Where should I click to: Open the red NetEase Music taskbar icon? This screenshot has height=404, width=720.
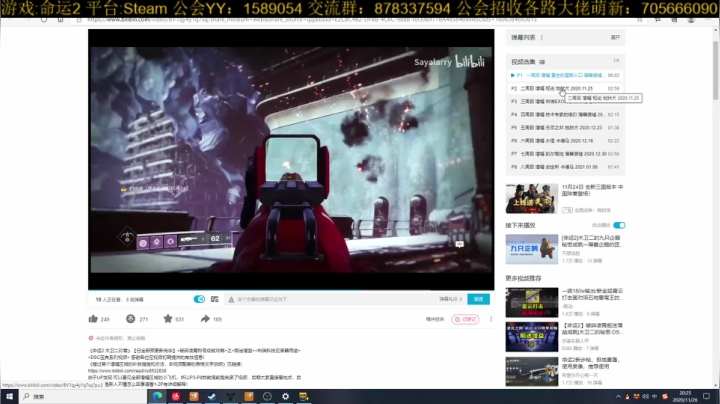coord(176,396)
